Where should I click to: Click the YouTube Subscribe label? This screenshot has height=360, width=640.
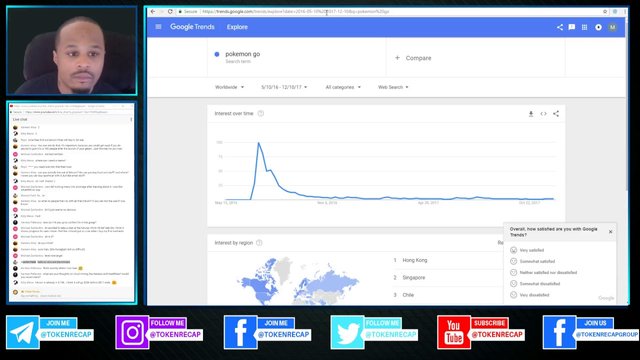click(x=489, y=323)
